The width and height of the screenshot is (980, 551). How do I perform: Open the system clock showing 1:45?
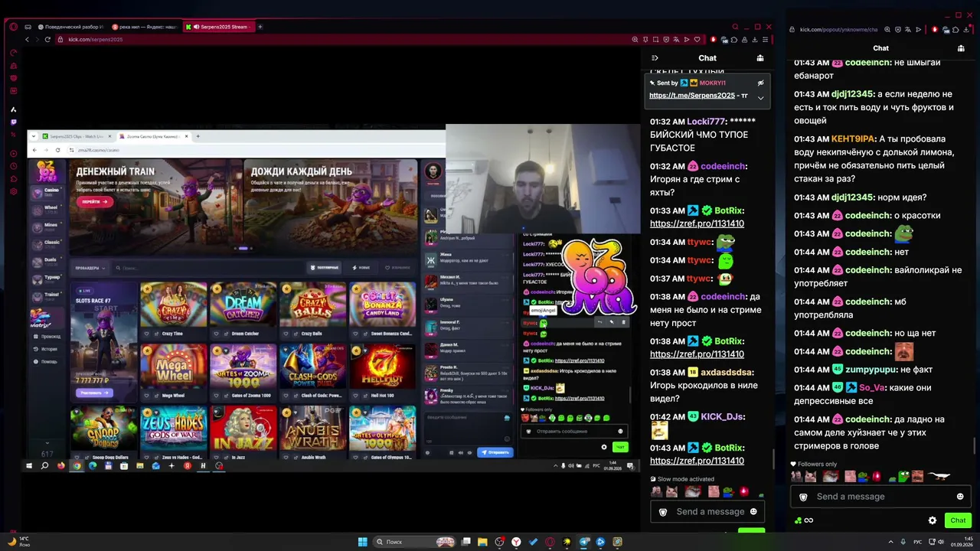pos(962,542)
